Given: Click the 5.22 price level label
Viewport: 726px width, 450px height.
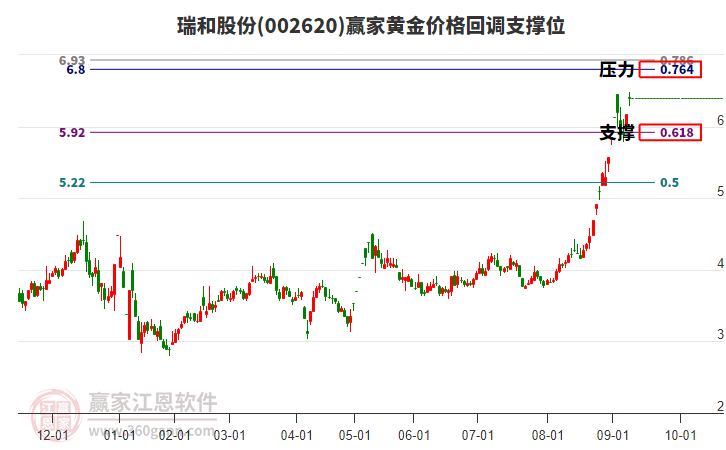Looking at the screenshot, I should tap(72, 183).
